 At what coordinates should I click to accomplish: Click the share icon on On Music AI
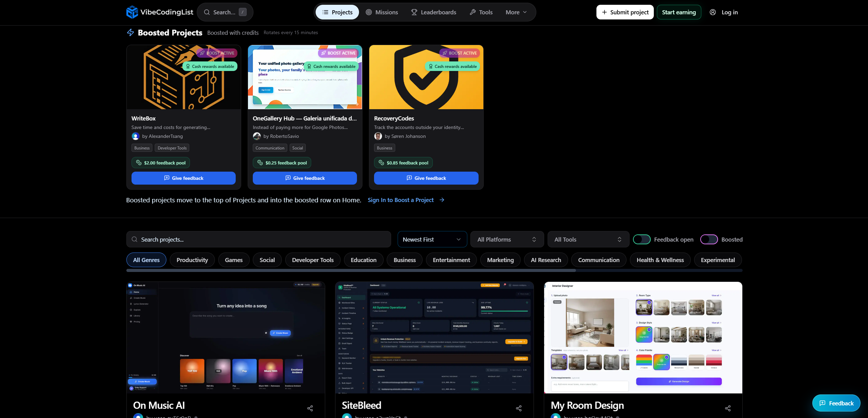[310, 408]
